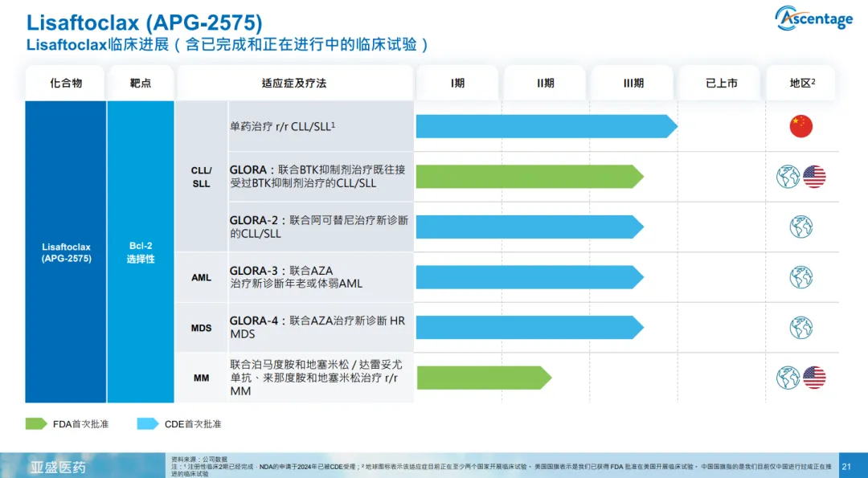868x478 pixels.
Task: Select the 靶点 column header
Action: [141, 83]
